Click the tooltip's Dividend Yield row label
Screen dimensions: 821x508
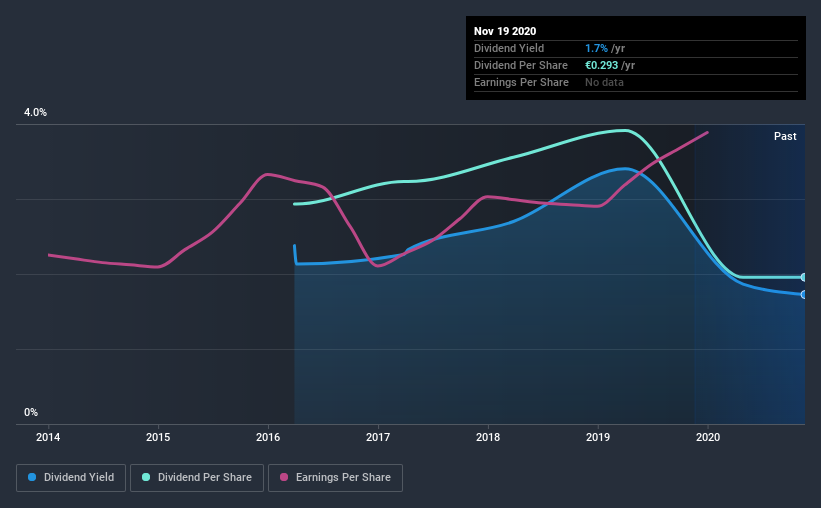[x=509, y=48]
